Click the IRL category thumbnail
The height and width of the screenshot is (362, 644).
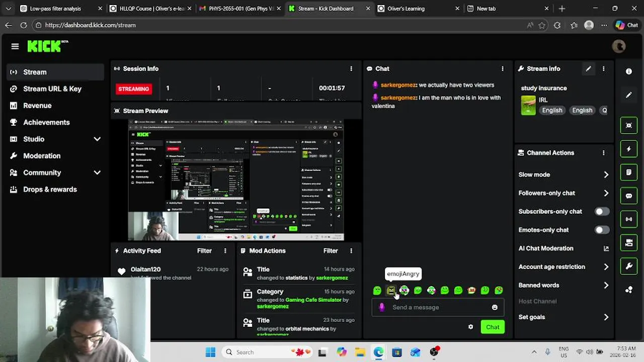point(528,106)
